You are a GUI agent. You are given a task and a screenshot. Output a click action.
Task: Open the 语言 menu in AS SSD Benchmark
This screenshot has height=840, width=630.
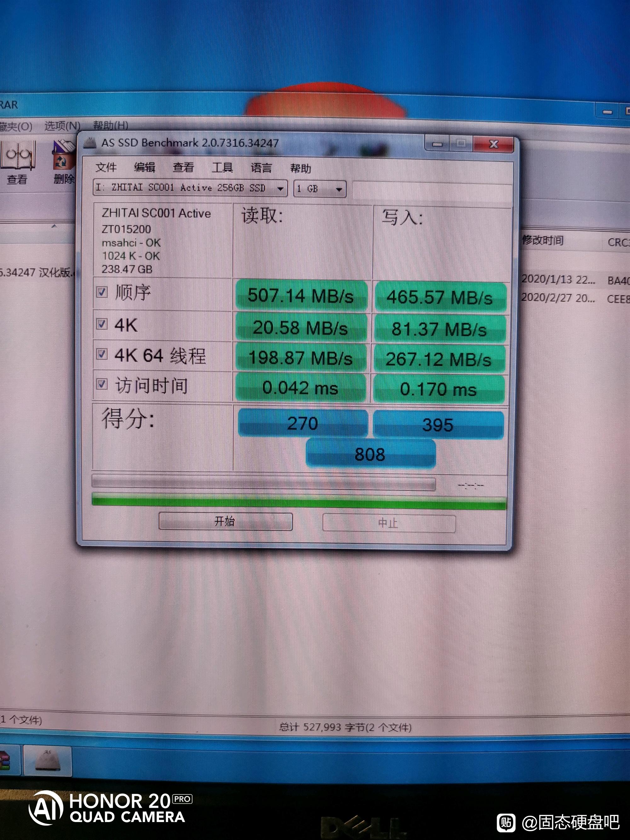point(261,168)
